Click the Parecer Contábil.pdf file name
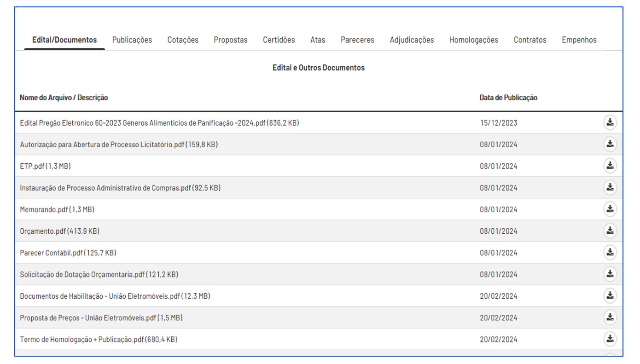Screen dimensions: 640x364 point(68,253)
